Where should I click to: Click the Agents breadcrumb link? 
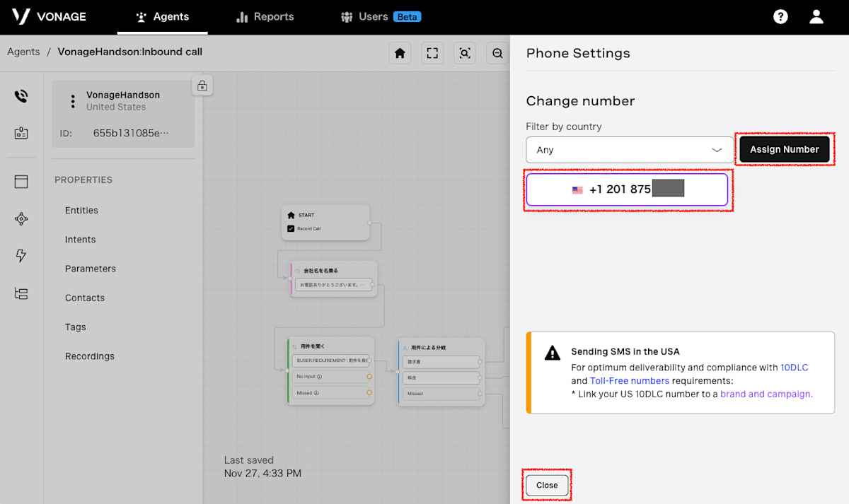pyautogui.click(x=23, y=52)
